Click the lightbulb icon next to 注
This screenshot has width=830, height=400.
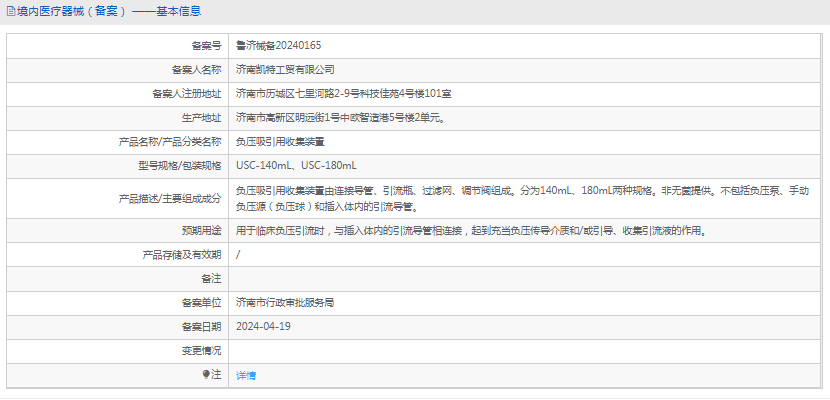206,375
